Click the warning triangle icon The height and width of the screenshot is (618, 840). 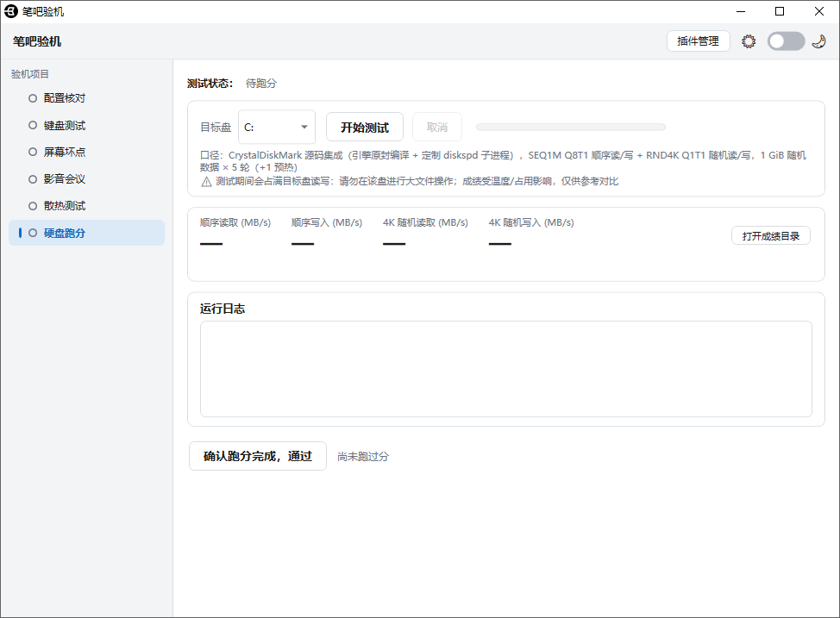pos(206,182)
